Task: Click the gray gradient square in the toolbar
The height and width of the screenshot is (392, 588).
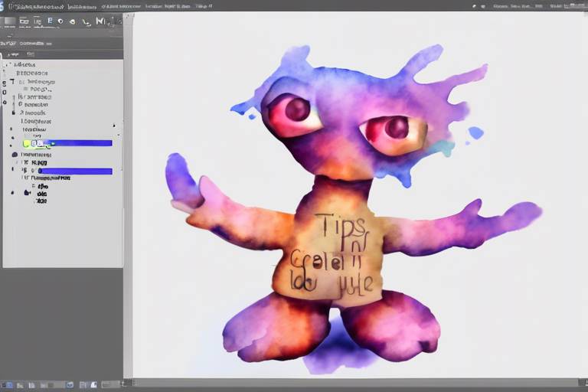Action: 10,21
